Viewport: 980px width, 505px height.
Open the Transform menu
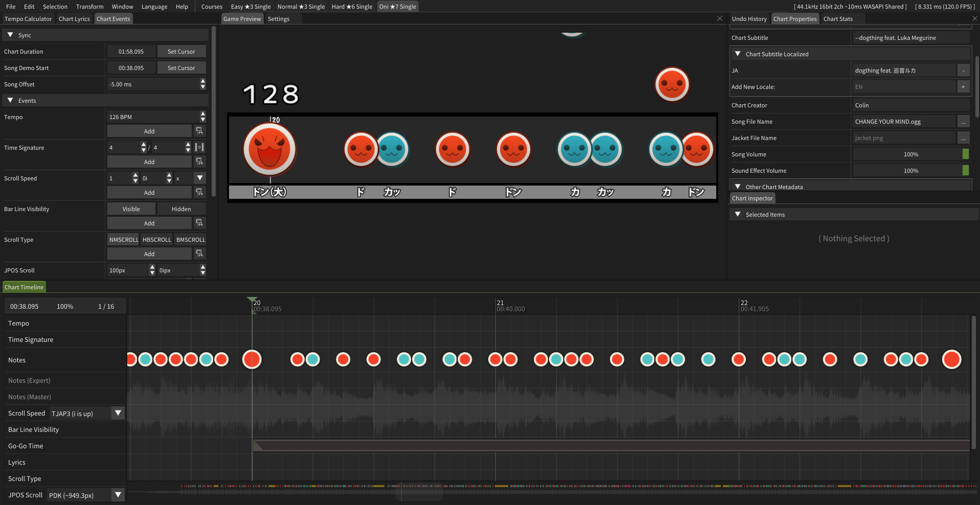[x=90, y=7]
